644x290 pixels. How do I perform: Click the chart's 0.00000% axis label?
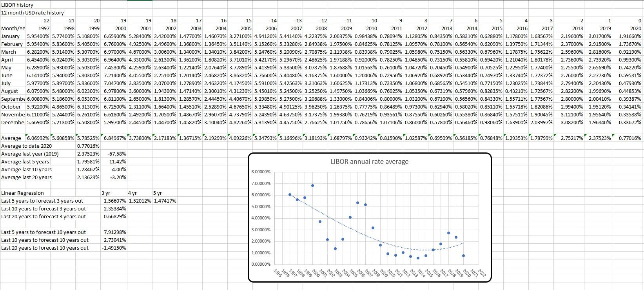[261, 265]
